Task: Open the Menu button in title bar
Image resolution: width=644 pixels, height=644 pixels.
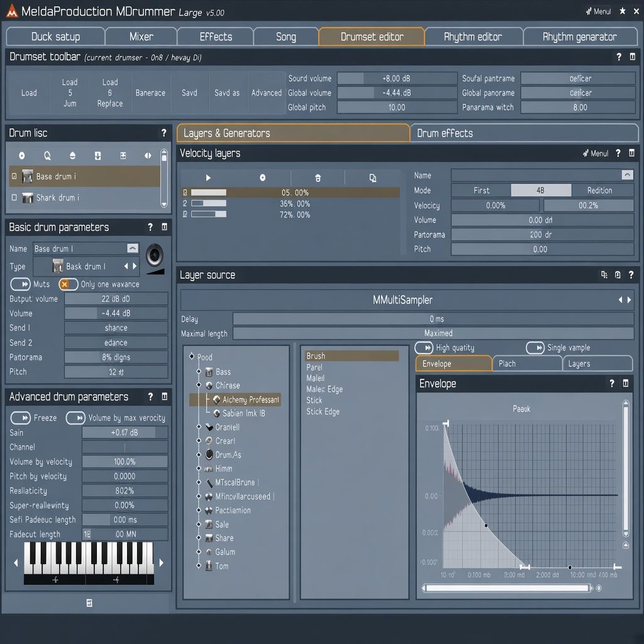Action: coord(599,11)
